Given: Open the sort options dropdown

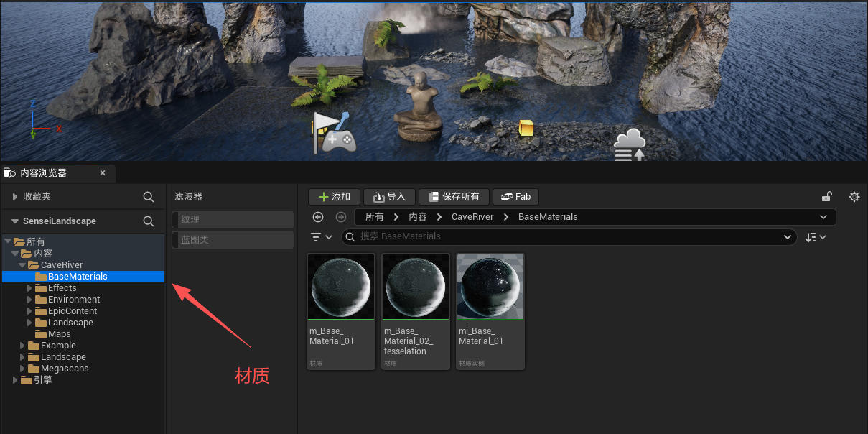Looking at the screenshot, I should tap(816, 237).
